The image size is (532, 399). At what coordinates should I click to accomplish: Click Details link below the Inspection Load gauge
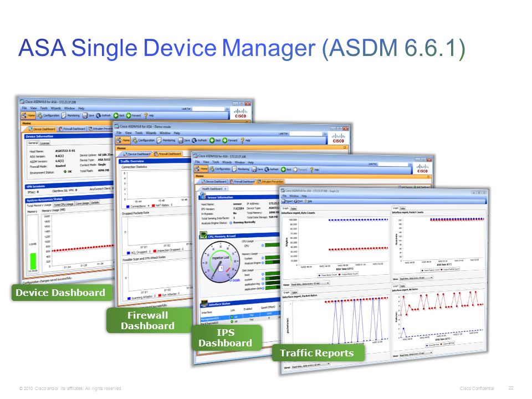[x=236, y=280]
